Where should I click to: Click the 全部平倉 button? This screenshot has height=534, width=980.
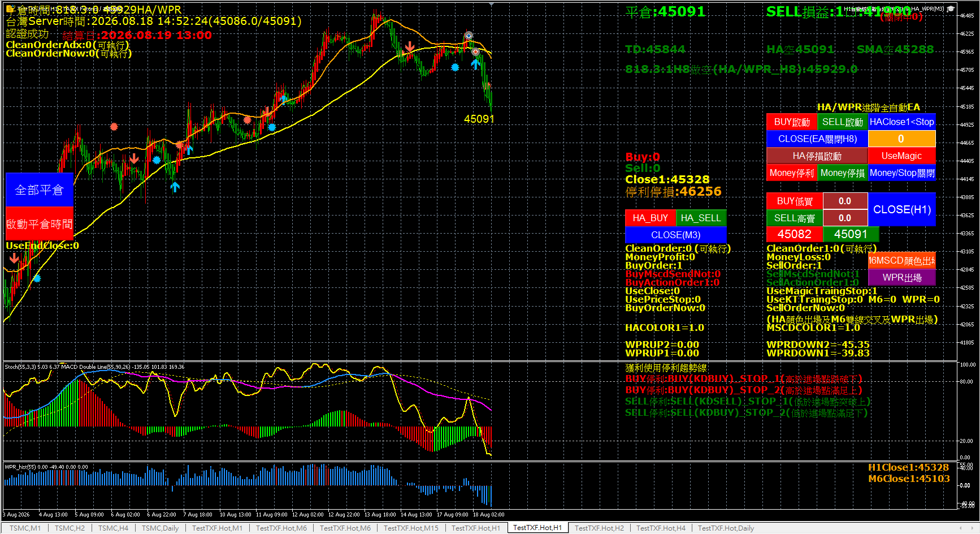pyautogui.click(x=40, y=190)
